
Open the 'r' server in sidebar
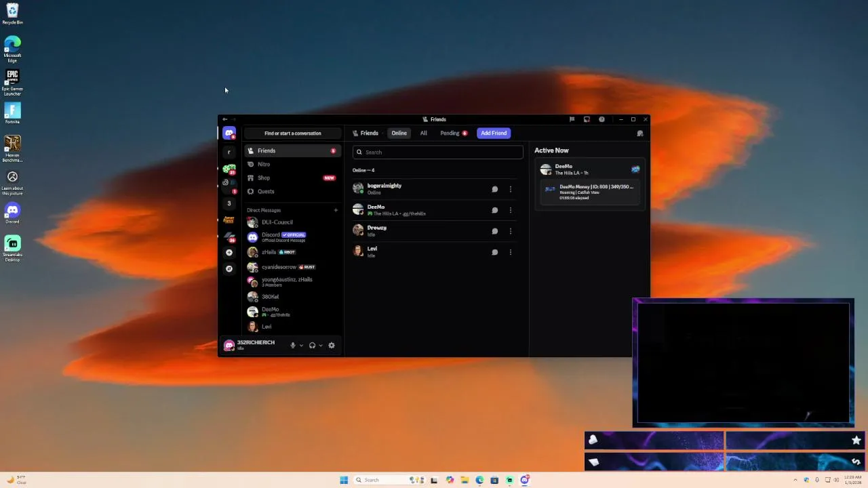click(229, 152)
